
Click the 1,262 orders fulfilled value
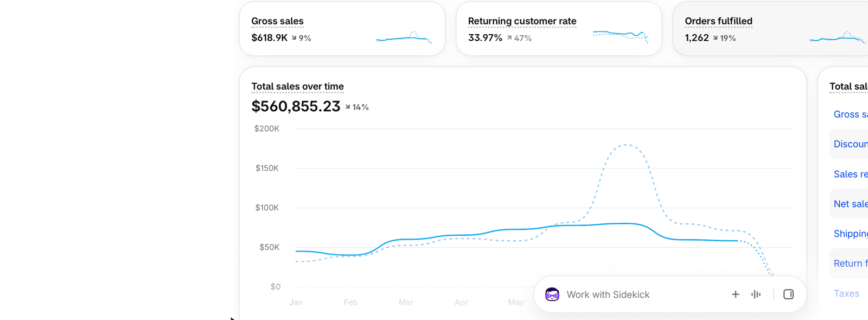pos(697,38)
